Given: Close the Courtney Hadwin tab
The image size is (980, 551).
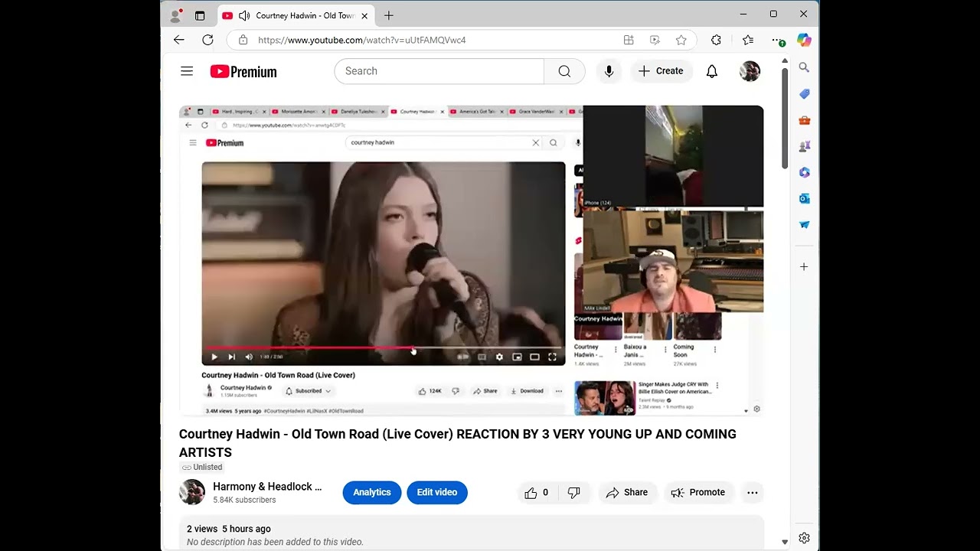Looking at the screenshot, I should tap(364, 15).
